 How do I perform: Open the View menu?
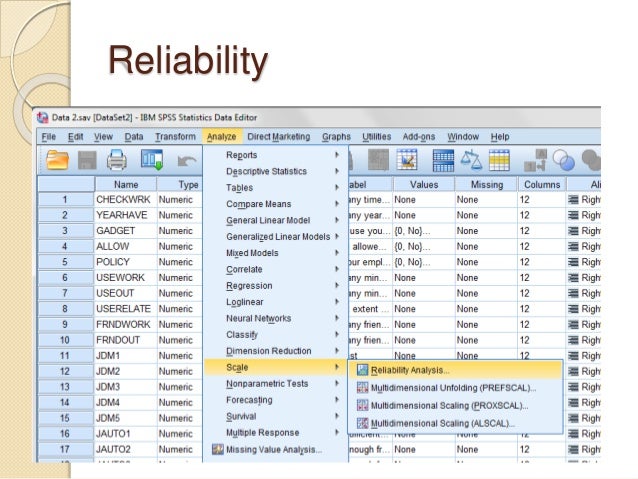point(103,137)
